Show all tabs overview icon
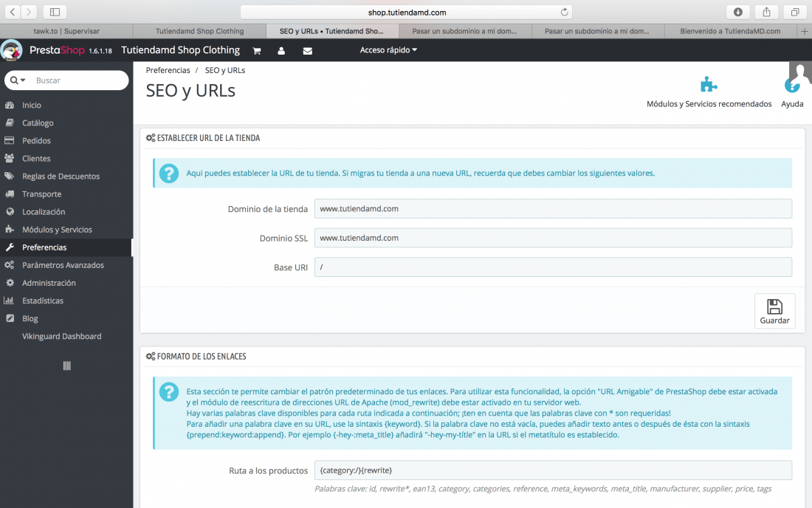Image resolution: width=812 pixels, height=508 pixels. point(795,12)
